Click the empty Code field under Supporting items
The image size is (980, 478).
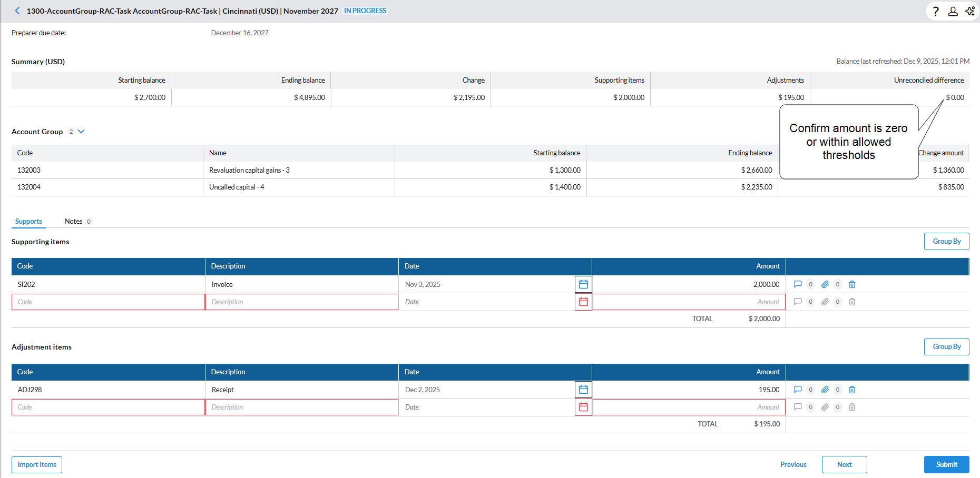coord(108,302)
